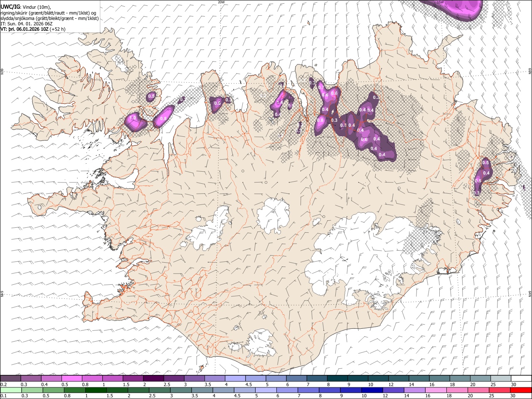Viewport: 532px width, 399px height.
Task: Select the bright pink top-row swatch labeled 0.5
Action: pyautogui.click(x=71, y=378)
